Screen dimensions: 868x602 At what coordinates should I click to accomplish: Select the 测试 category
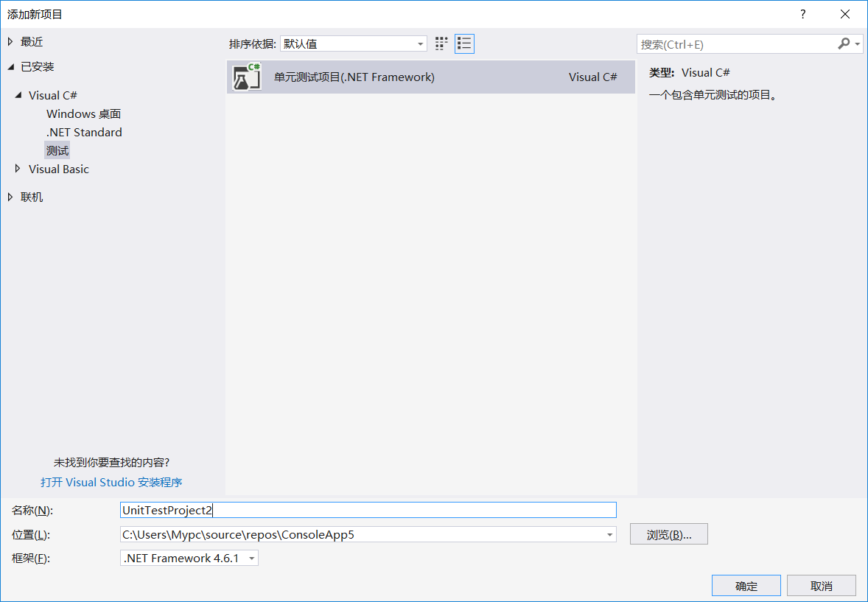[x=57, y=150]
